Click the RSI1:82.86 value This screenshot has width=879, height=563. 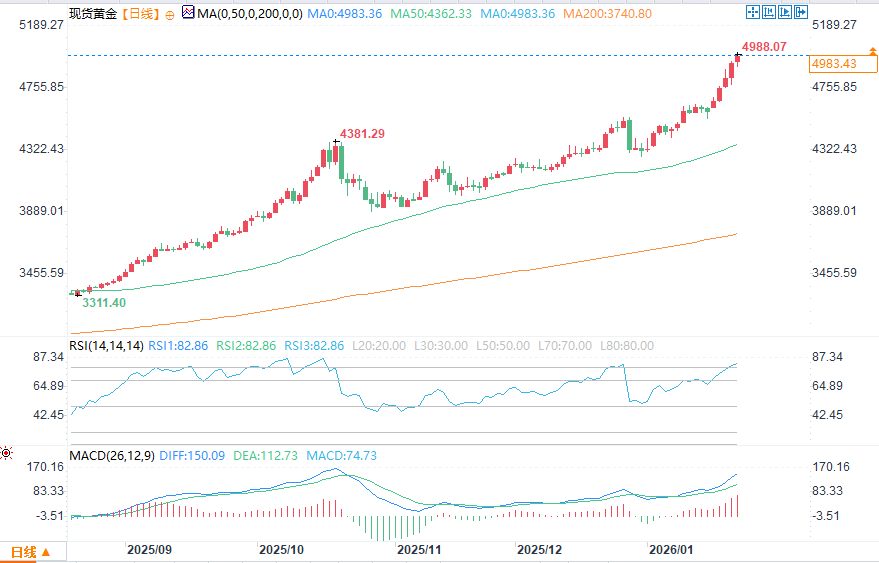(178, 346)
